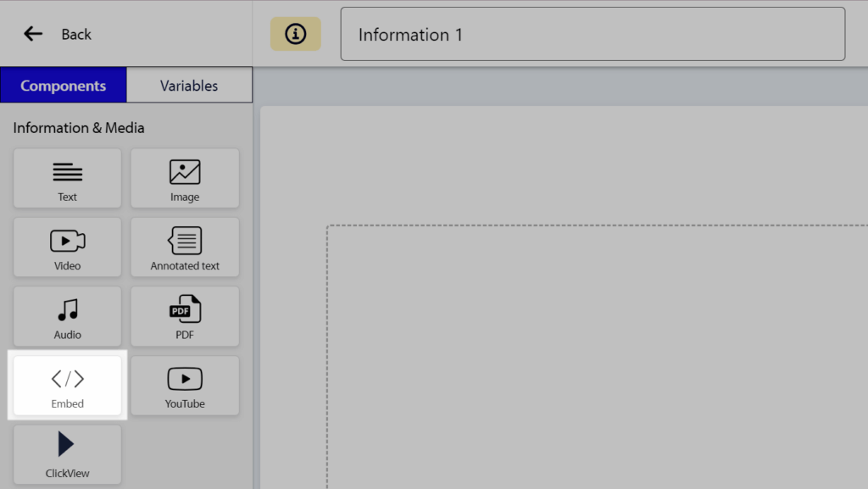This screenshot has width=868, height=489.
Task: Add an Image component
Action: pos(185,178)
